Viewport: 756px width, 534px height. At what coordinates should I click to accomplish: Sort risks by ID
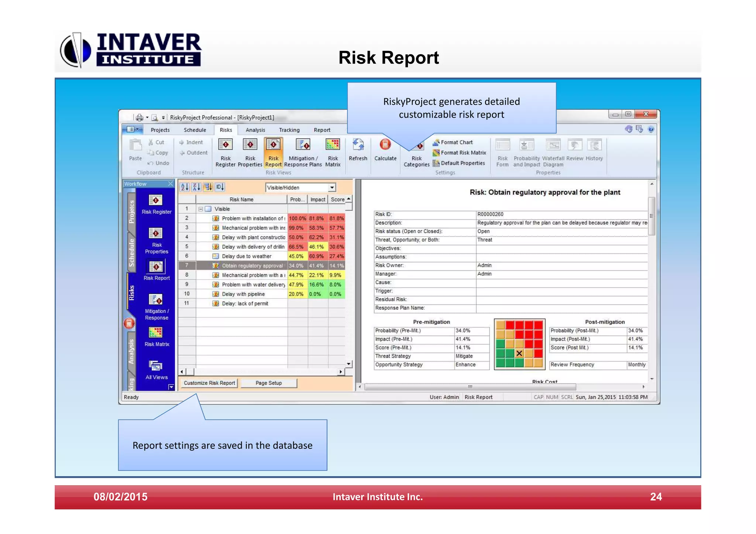[x=220, y=187]
